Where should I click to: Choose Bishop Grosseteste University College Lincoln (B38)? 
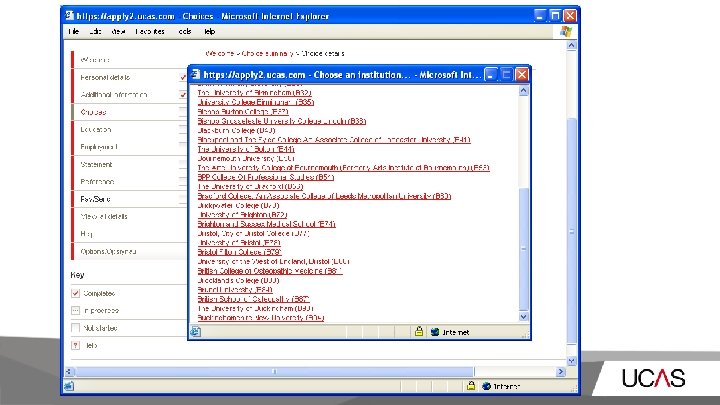pyautogui.click(x=281, y=121)
